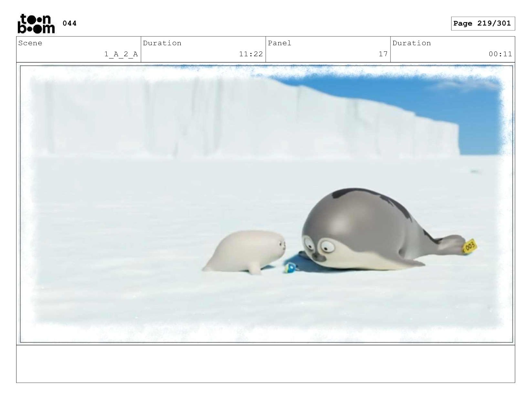
Task: Click the storyboard panel image of the seals
Action: click(x=266, y=204)
